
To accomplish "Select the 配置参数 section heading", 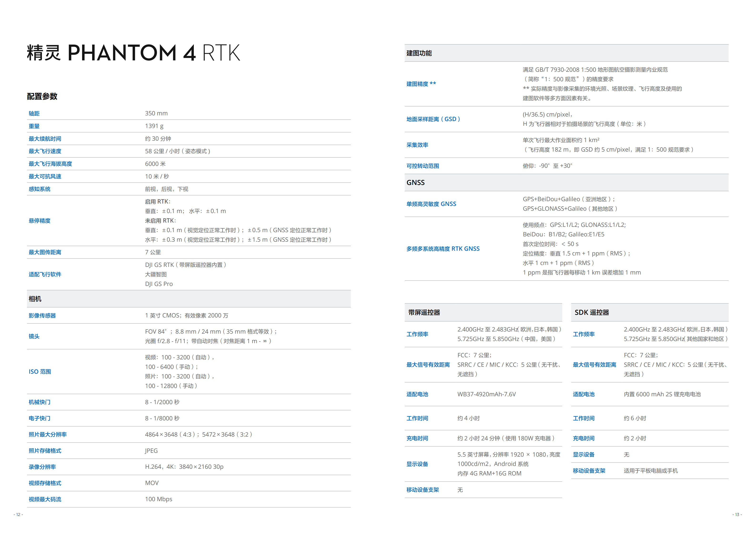I will [42, 96].
